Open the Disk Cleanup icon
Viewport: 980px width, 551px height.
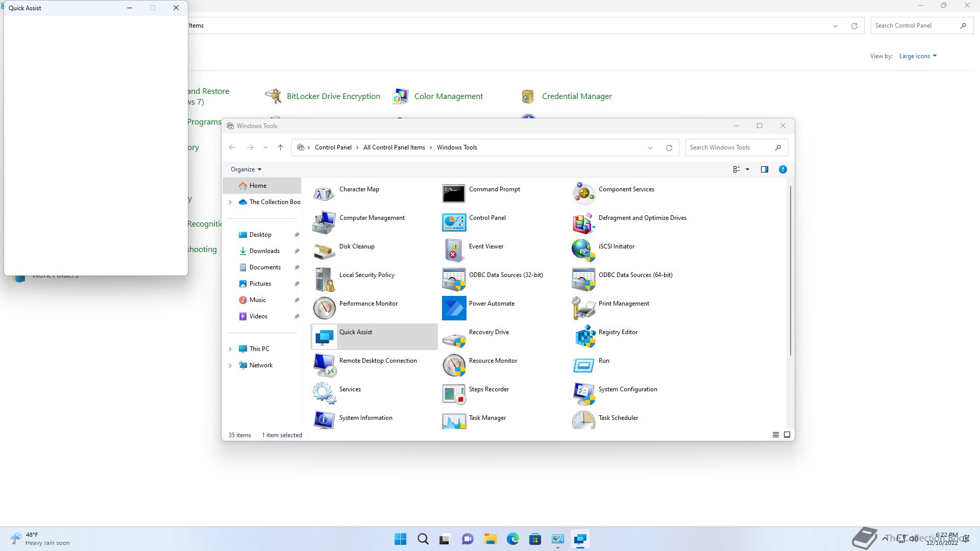tap(324, 251)
